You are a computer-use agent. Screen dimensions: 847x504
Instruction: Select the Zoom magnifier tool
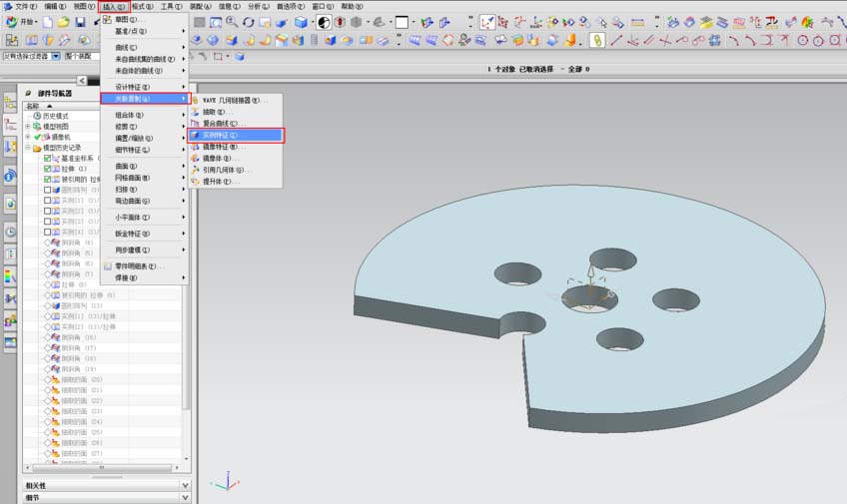pyautogui.click(x=232, y=22)
